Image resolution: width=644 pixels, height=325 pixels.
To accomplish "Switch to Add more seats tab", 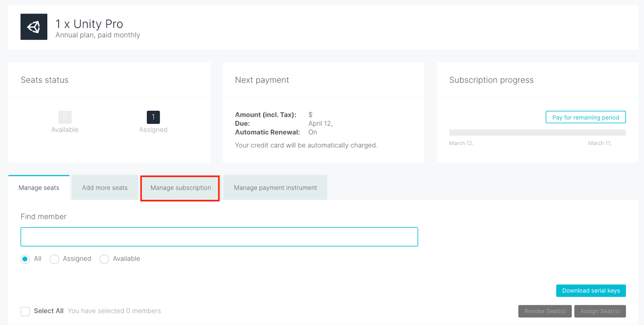I will pyautogui.click(x=105, y=188).
